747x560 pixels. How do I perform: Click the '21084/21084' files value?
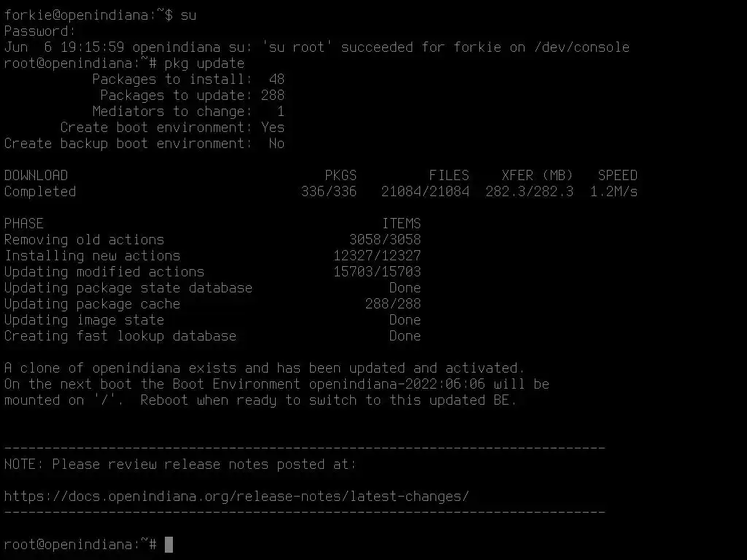[425, 192]
